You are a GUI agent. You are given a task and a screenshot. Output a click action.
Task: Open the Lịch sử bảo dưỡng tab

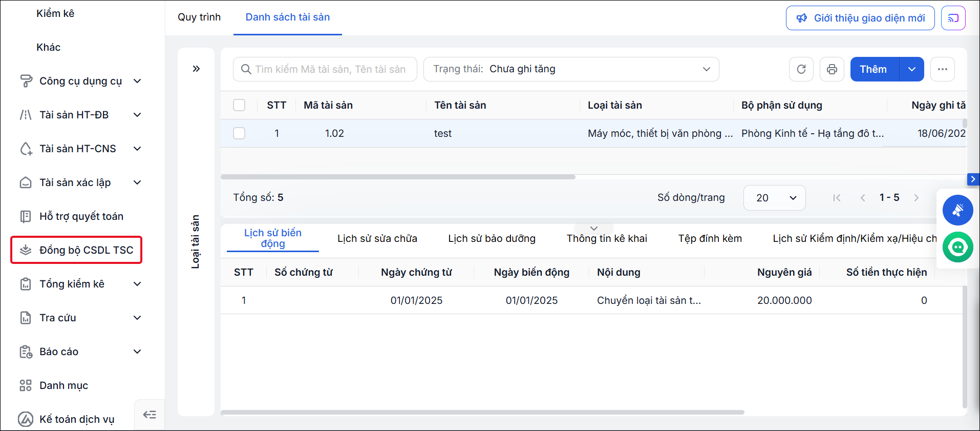click(492, 238)
